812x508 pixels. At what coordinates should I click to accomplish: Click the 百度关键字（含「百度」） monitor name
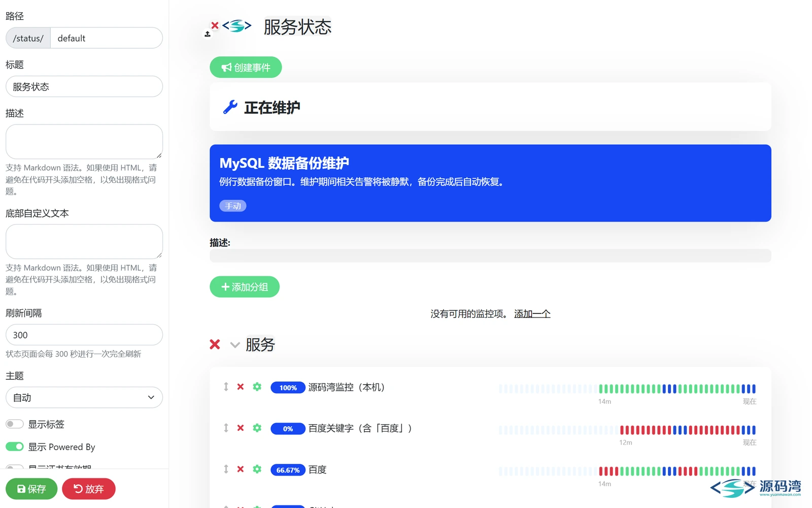(x=360, y=428)
